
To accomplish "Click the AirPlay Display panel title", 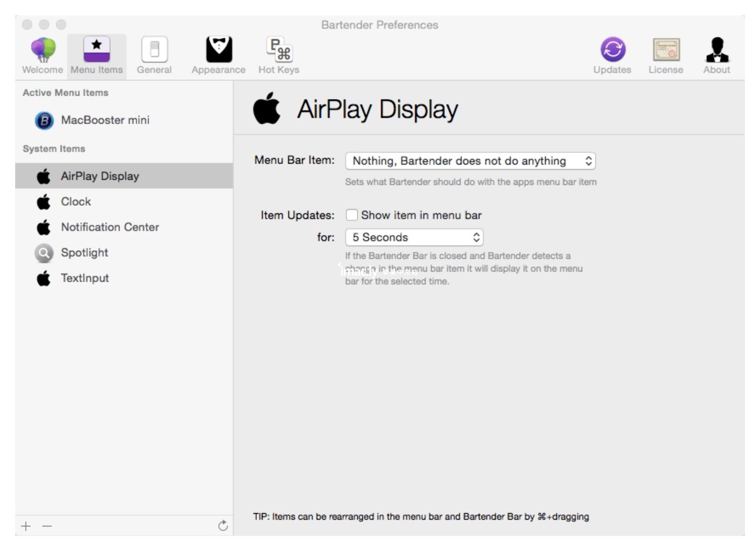I will click(377, 109).
